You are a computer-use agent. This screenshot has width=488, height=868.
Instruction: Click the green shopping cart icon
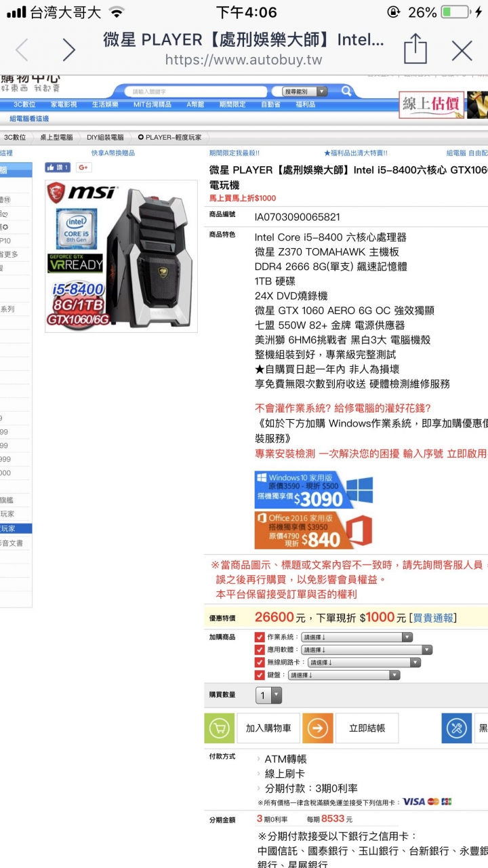tap(219, 728)
